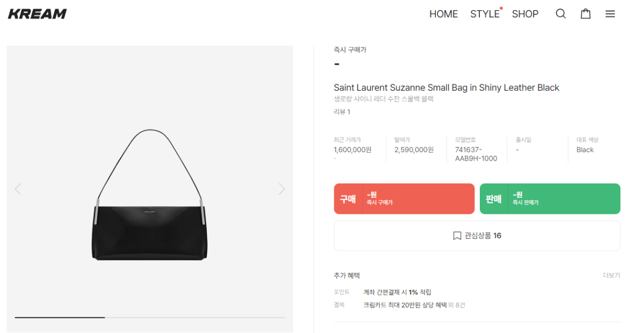
Task: Show previous product image arrow
Action: tap(18, 189)
